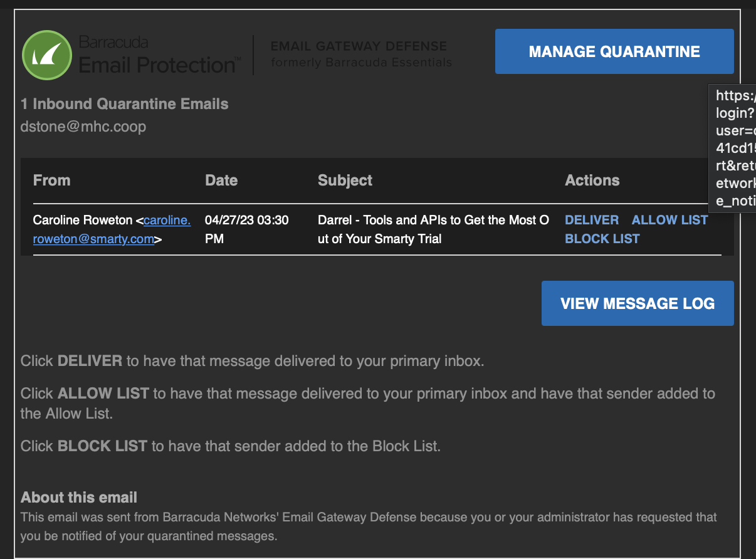The image size is (756, 559).
Task: Click the About this email heading
Action: 78,497
